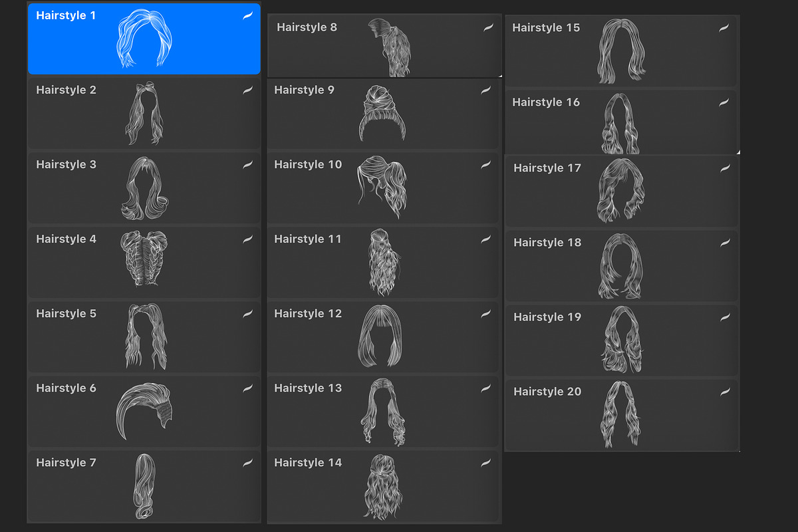Click brush stroke icon on Hairstyle 12
Viewport: 798px width, 532px height.
point(486,314)
